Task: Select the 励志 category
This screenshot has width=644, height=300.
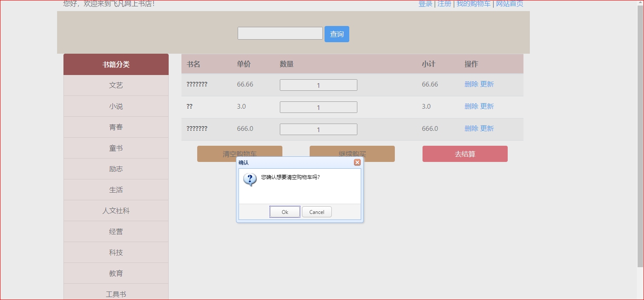Action: [x=116, y=169]
